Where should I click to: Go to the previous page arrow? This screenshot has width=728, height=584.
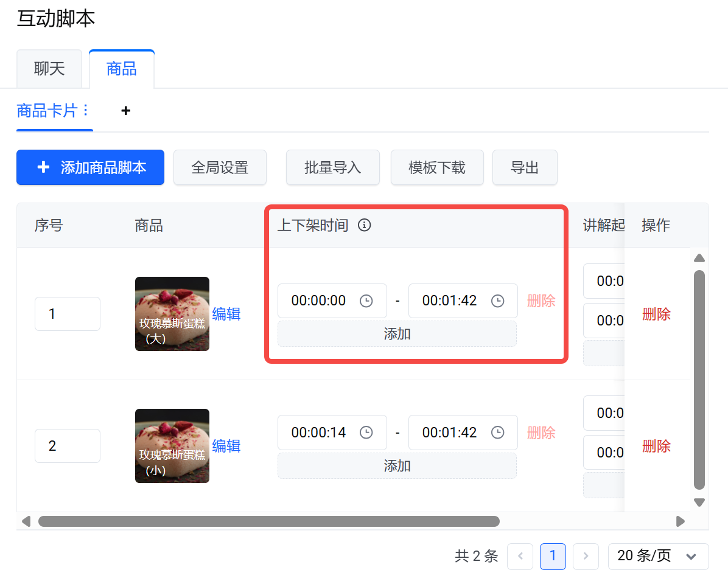click(x=520, y=556)
